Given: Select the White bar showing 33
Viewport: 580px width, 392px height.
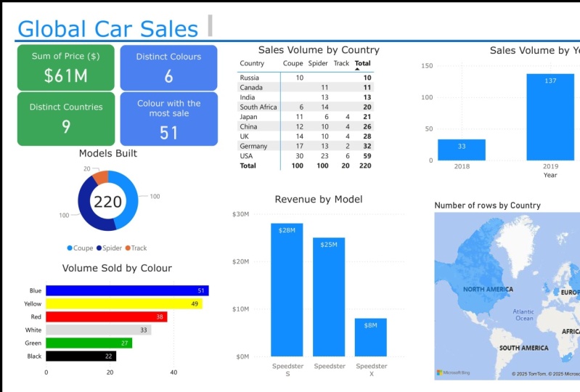Looking at the screenshot, I should (99, 330).
